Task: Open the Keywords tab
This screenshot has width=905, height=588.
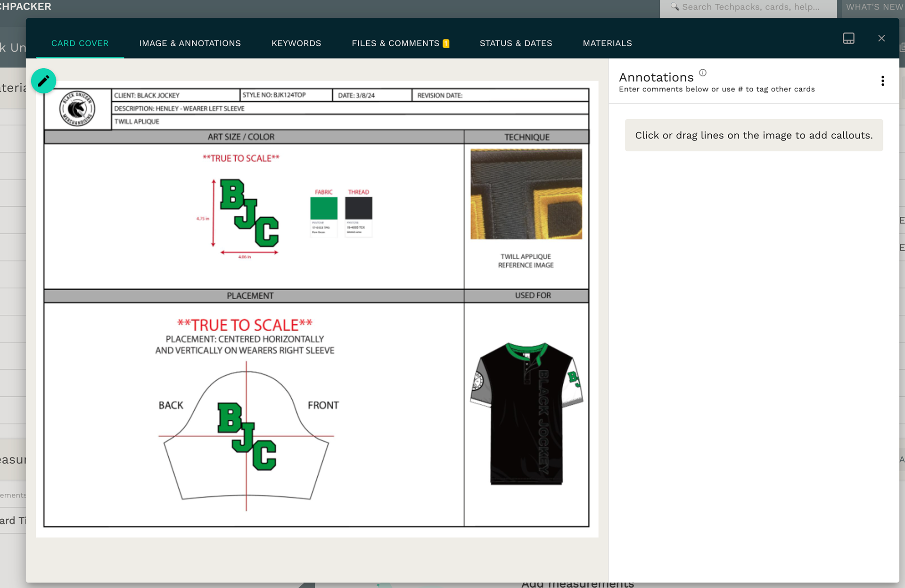Action: pyautogui.click(x=296, y=43)
